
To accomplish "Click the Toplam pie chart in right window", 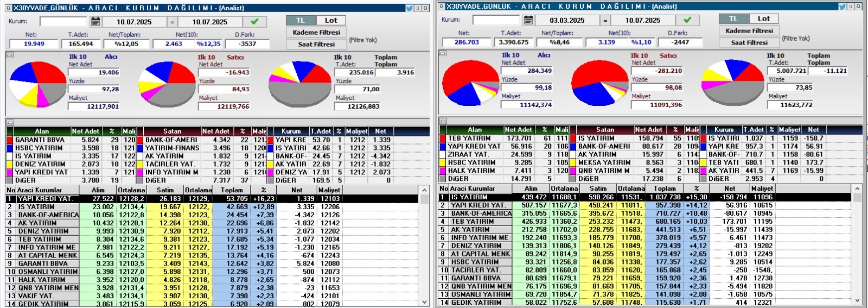I will [732, 83].
